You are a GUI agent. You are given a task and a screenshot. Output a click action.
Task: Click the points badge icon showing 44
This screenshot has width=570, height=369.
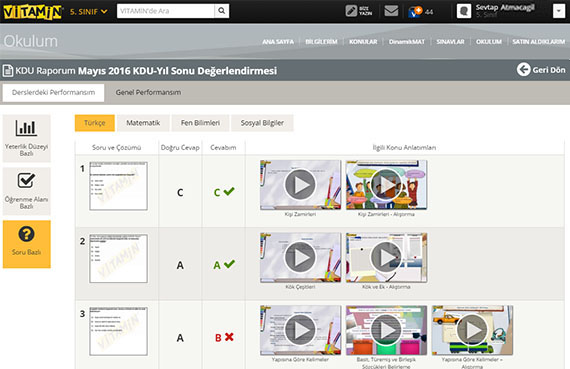click(415, 11)
